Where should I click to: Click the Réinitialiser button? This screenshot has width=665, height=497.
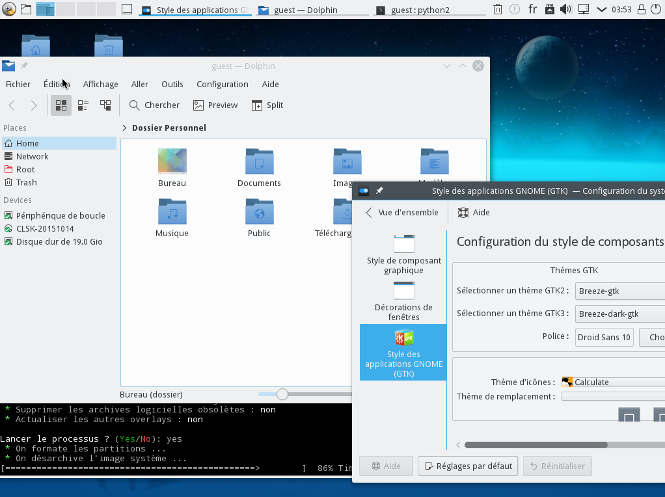point(557,466)
